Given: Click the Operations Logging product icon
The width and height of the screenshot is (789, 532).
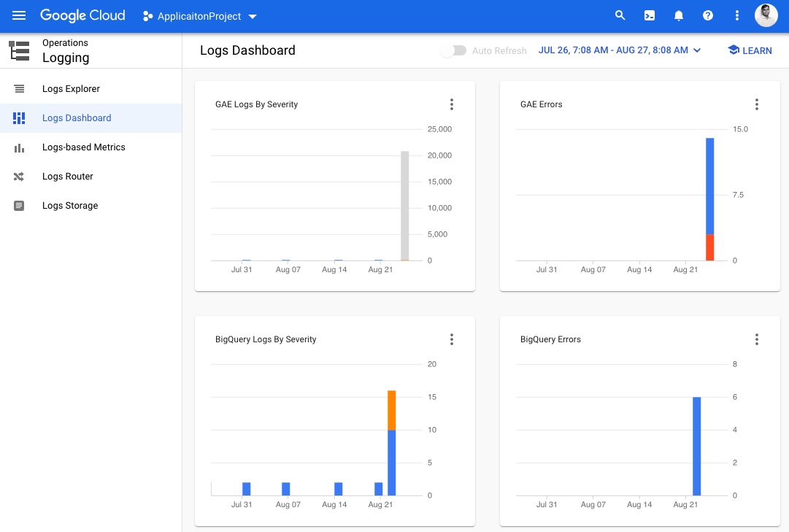Looking at the screenshot, I should click(19, 51).
